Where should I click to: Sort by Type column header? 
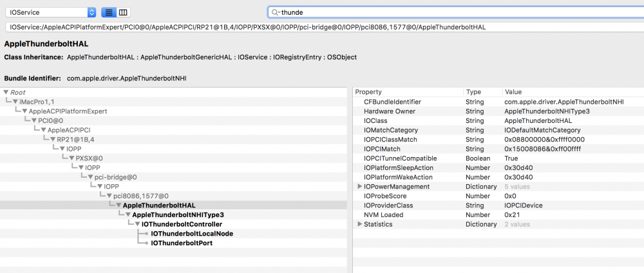coord(482,92)
